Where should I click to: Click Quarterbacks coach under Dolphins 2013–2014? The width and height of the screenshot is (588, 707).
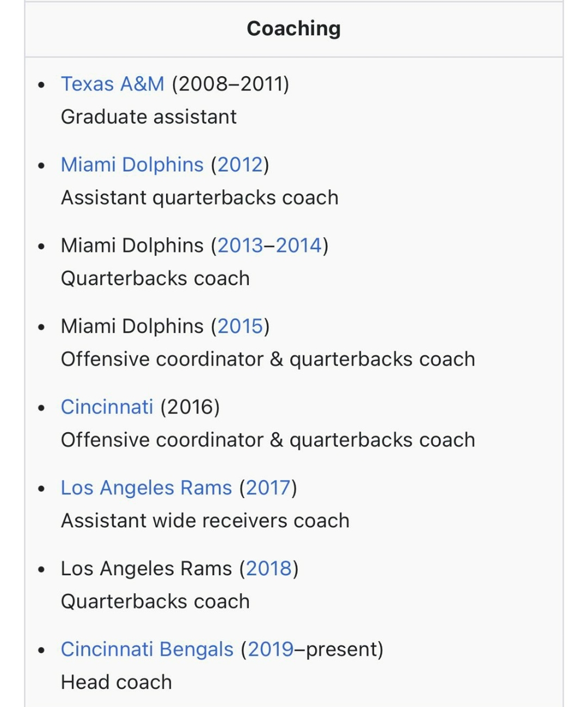point(155,279)
